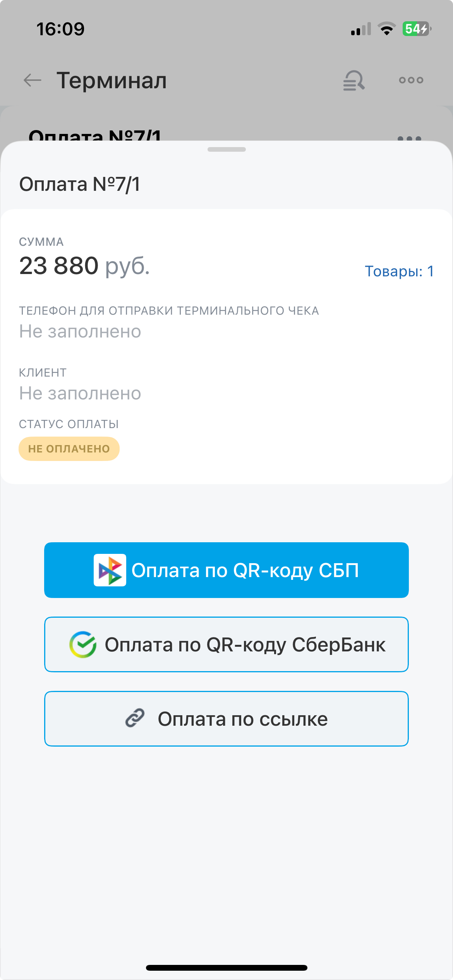This screenshot has width=453, height=980.
Task: Tap the НЕ ОПЛАЧЕНО status badge
Action: pos(69,449)
